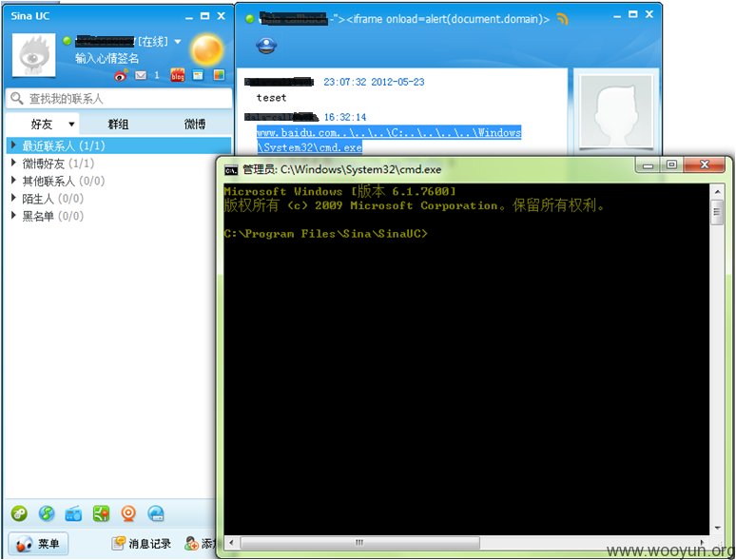
Task: Click the 'teset' chat message text
Action: 271,98
